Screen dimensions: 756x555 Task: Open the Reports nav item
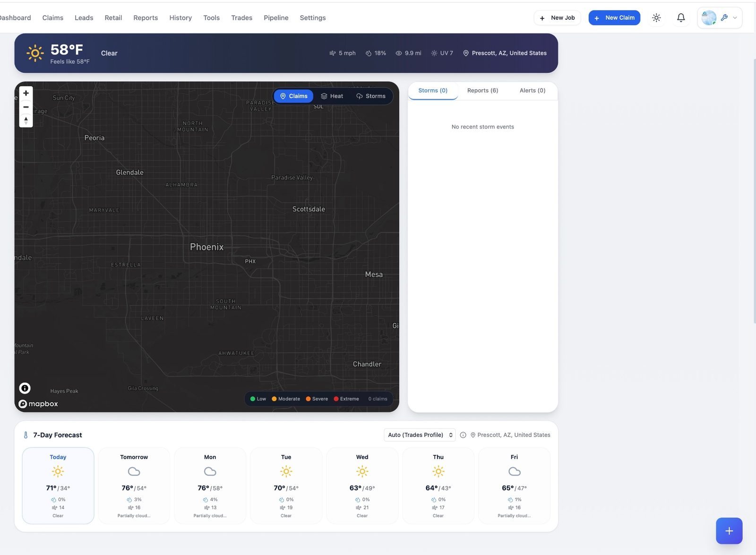coord(146,18)
